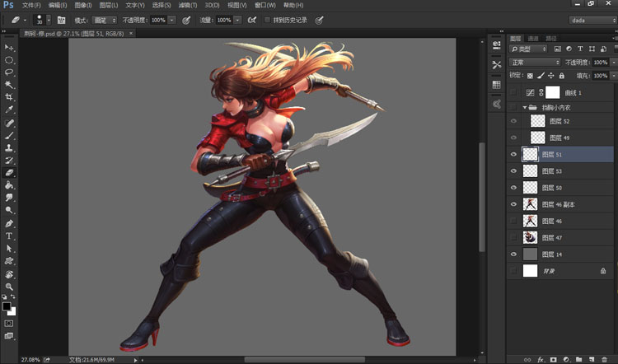The height and width of the screenshot is (364, 618).
Task: Click background color white swatch
Action: tap(12, 312)
